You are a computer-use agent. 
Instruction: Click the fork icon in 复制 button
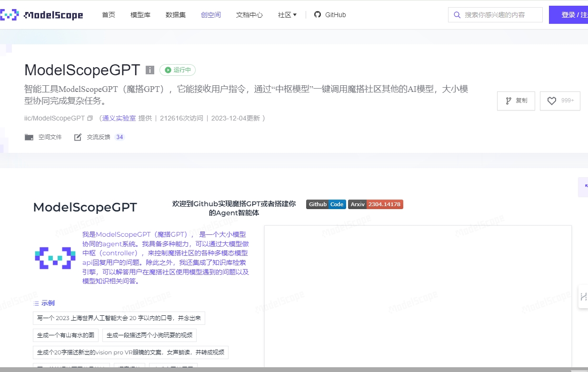tap(508, 101)
